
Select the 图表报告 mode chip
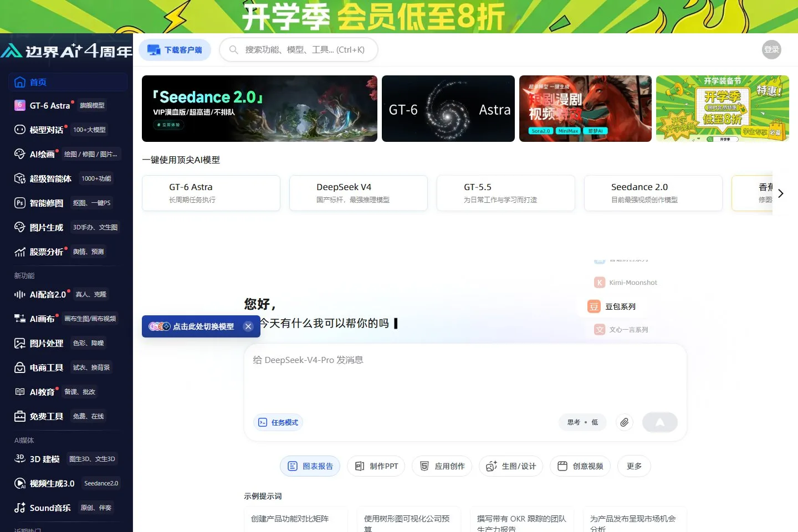(310, 466)
